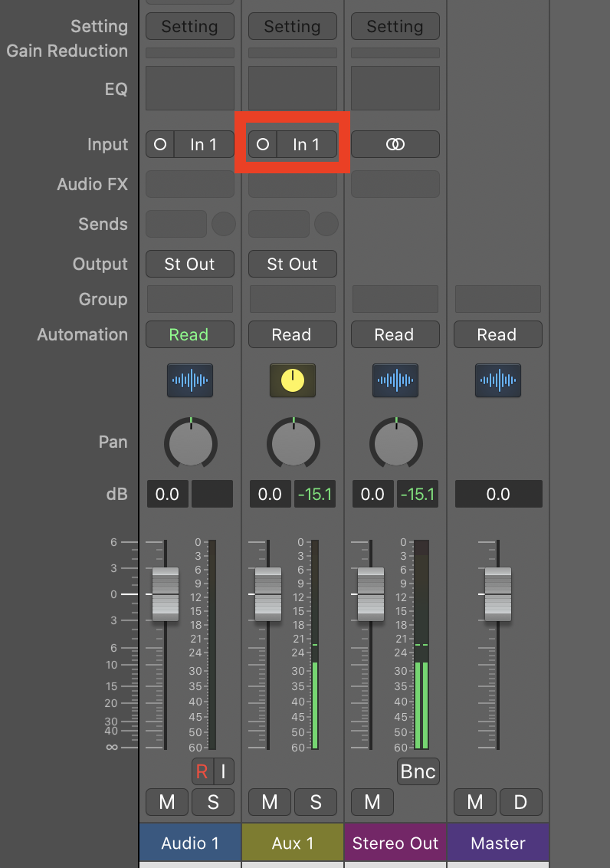The image size is (610, 868).
Task: Click the Aux 1 yellow knob icon
Action: click(293, 380)
